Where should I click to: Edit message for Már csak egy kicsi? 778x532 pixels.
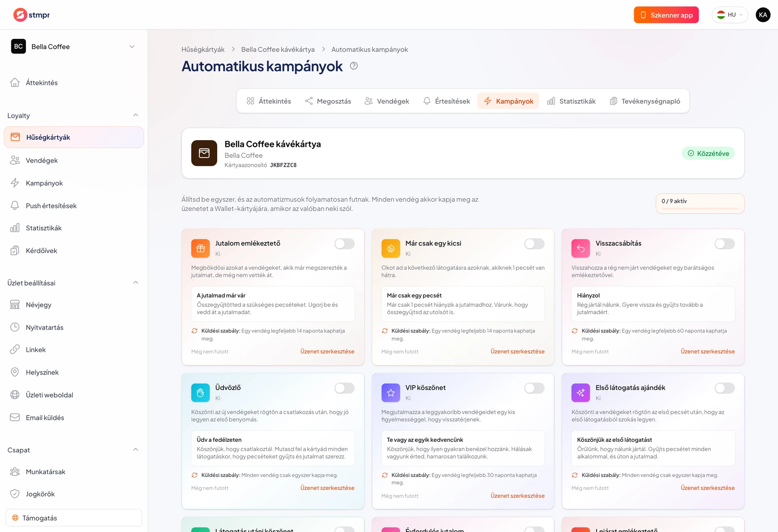(517, 351)
